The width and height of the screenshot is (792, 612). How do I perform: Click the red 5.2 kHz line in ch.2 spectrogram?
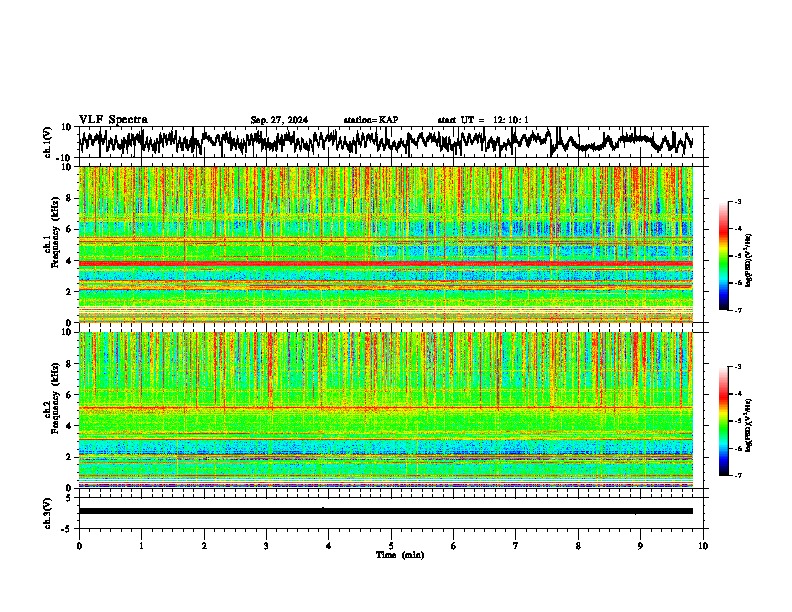pyautogui.click(x=386, y=407)
